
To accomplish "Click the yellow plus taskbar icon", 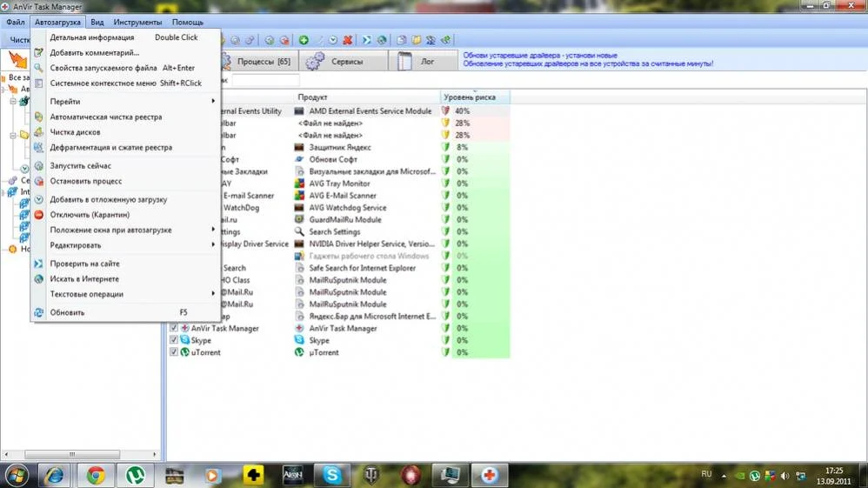I will pyautogui.click(x=254, y=475).
